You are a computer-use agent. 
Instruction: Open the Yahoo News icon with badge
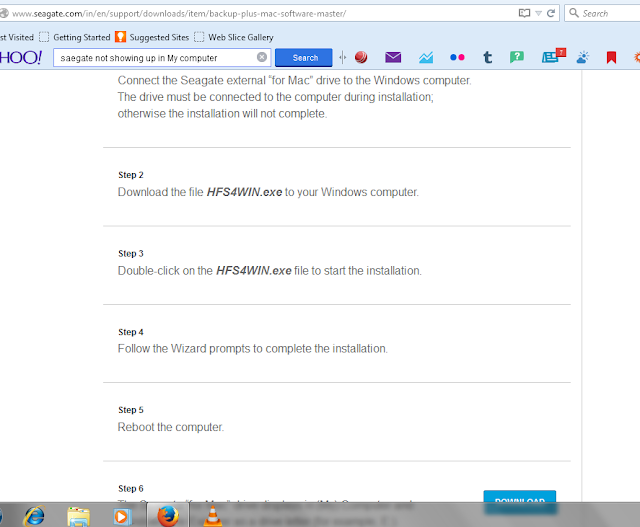point(553,56)
